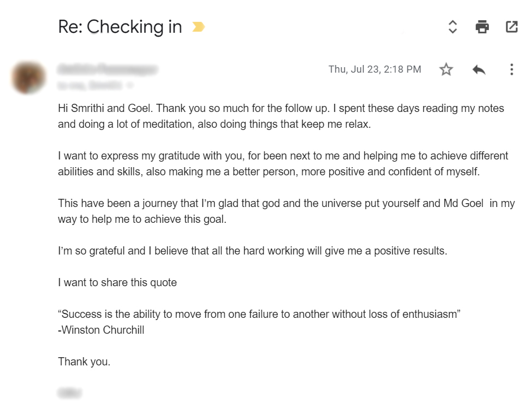Click the paragraph mentioning 'Md Goel'

pyautogui.click(x=286, y=211)
